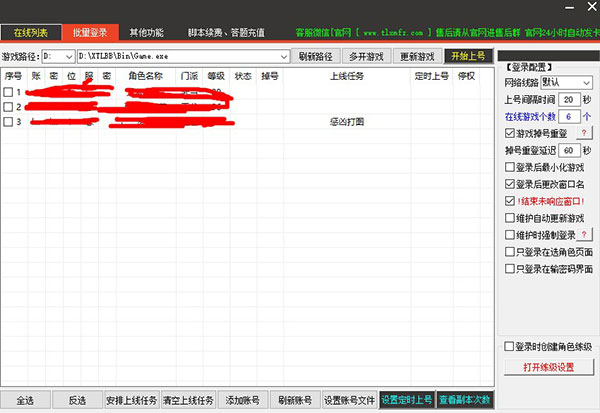Viewport: 600px width, 413px height.
Task: Switch to the 在线列表 tab
Action: pos(31,33)
